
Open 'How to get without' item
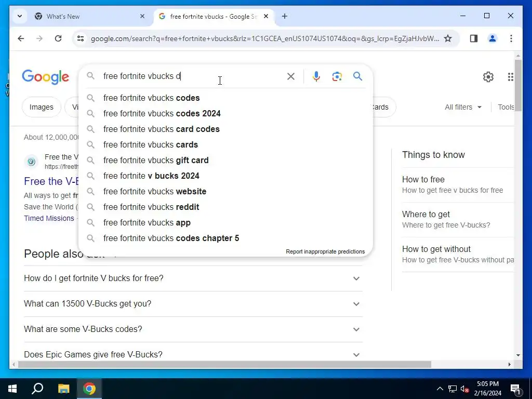[x=458, y=255]
